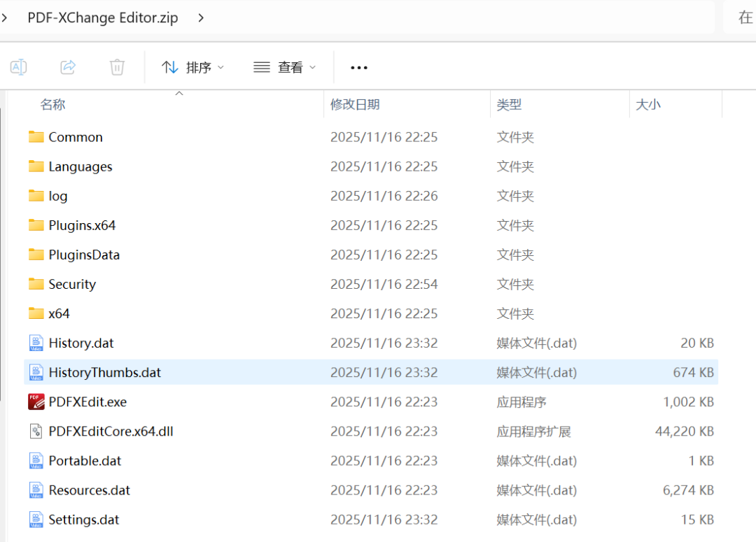Click Security's date 2025/11/16 22:54
The height and width of the screenshot is (542, 756).
[384, 284]
